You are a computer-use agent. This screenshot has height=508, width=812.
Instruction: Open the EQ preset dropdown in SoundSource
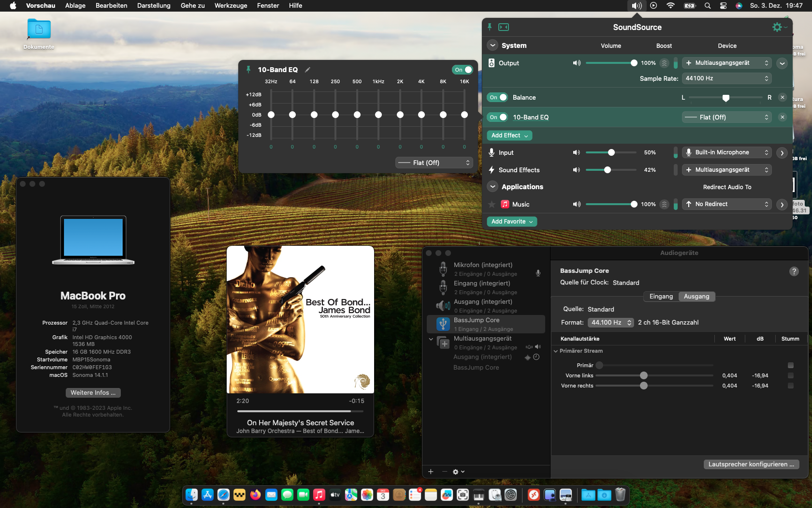(x=727, y=117)
